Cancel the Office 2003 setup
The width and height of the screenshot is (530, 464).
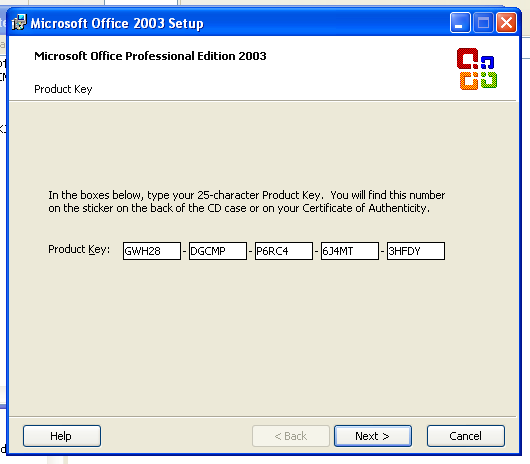coord(466,436)
